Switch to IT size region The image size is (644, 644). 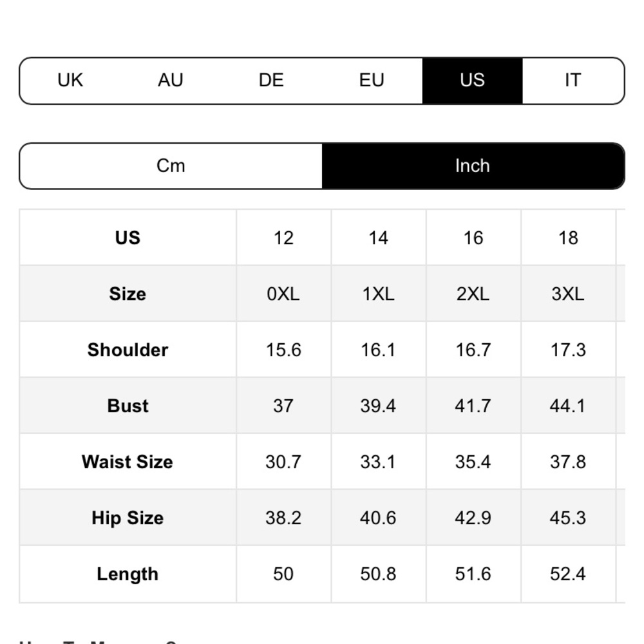tap(573, 80)
